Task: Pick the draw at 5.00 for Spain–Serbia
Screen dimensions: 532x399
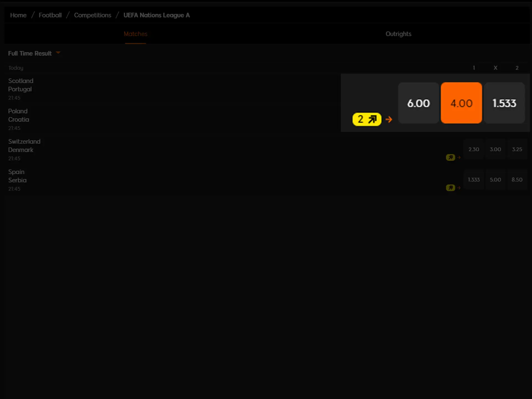Action: (495, 180)
